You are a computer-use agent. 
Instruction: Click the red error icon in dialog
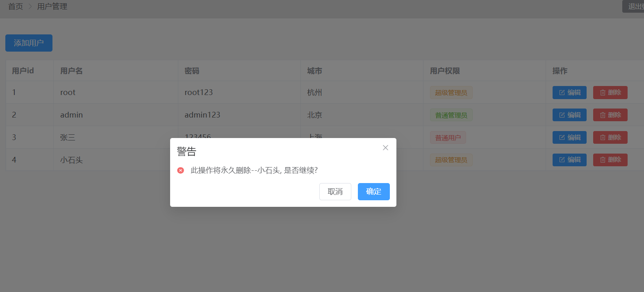pos(180,170)
